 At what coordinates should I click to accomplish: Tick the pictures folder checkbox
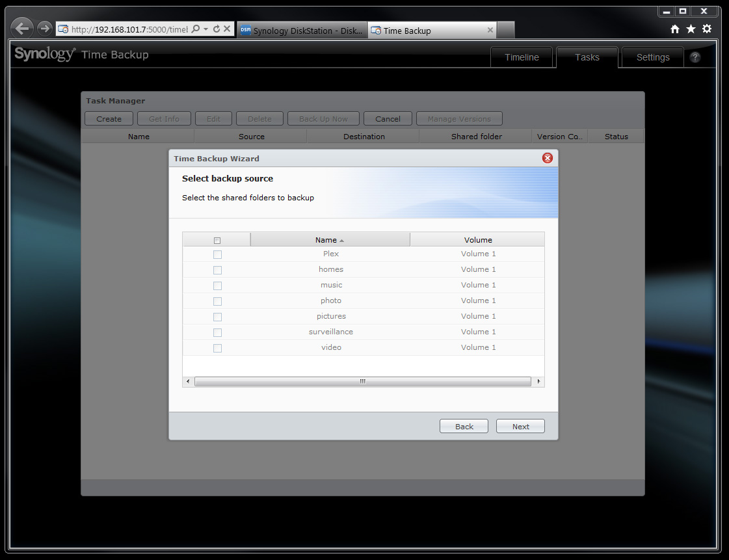[x=217, y=317]
